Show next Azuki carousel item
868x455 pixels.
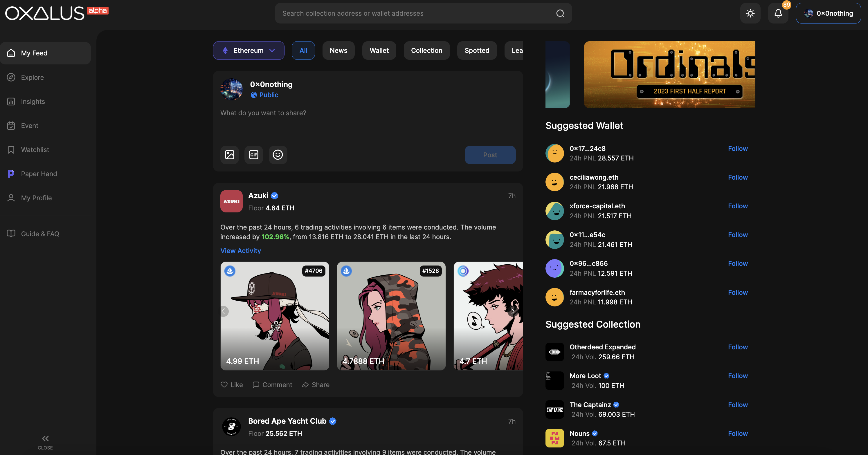pyautogui.click(x=513, y=312)
